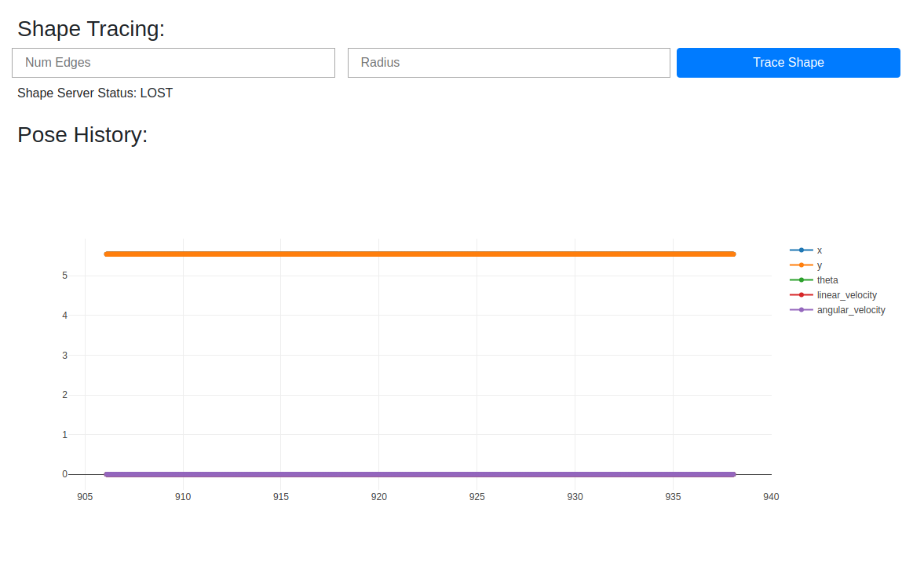
Task: Click the purple angular_velocity data line
Action: pyautogui.click(x=419, y=474)
